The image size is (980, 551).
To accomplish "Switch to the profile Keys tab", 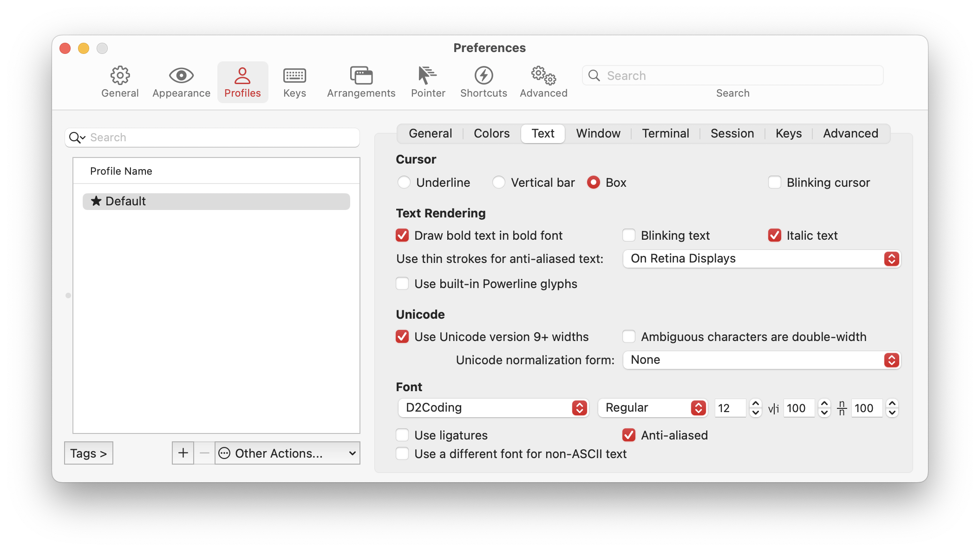I will (788, 133).
